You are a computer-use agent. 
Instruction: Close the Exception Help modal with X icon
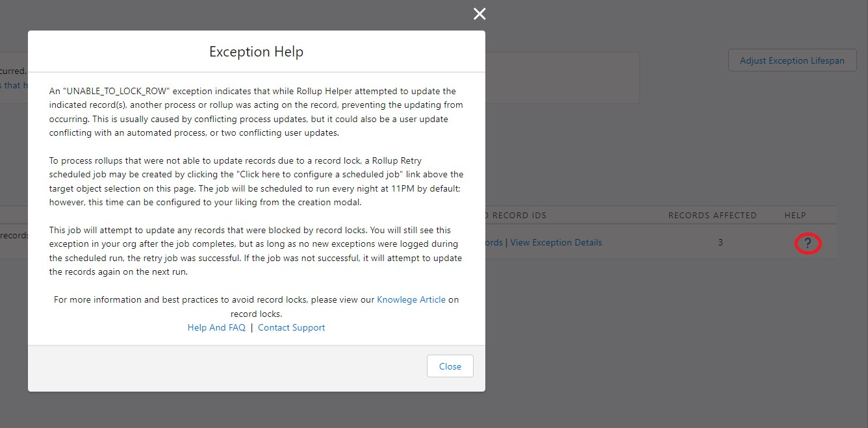tap(479, 14)
